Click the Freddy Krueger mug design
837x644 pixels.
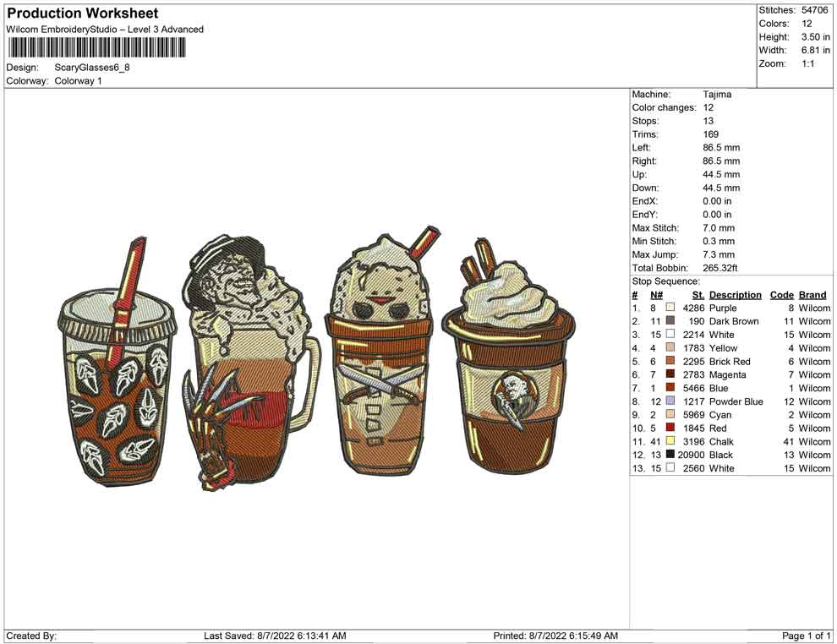pyautogui.click(x=251, y=363)
